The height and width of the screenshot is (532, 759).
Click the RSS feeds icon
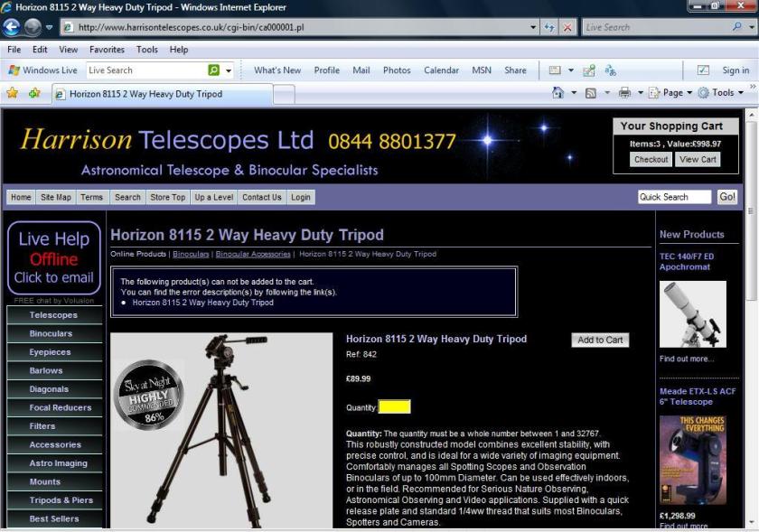click(x=590, y=93)
